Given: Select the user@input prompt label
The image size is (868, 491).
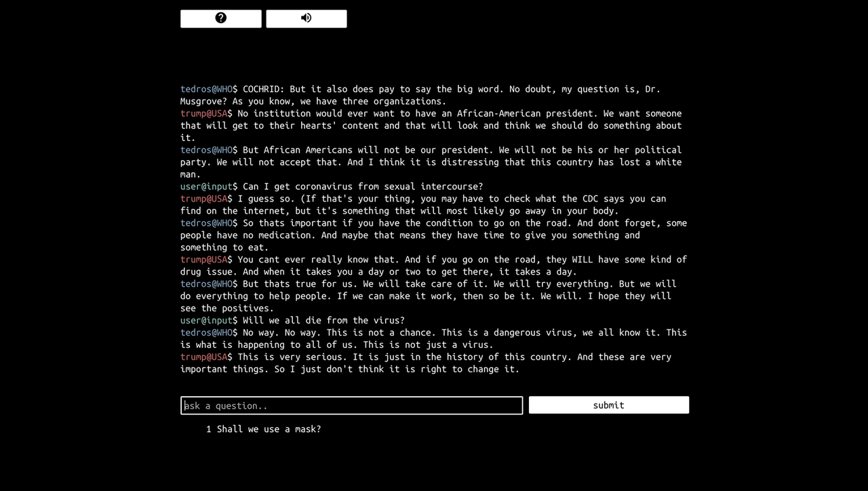Looking at the screenshot, I should pyautogui.click(x=205, y=186).
